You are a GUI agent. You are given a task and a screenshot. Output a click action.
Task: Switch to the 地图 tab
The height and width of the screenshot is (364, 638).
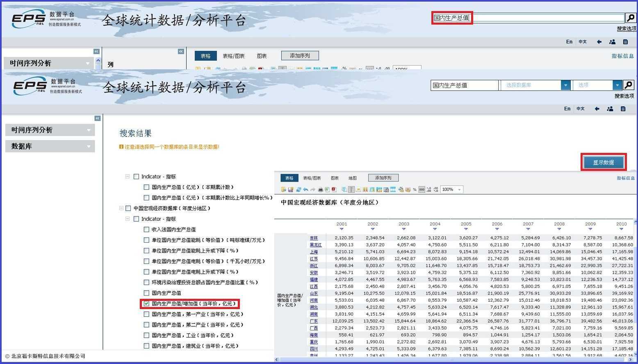pos(352,177)
